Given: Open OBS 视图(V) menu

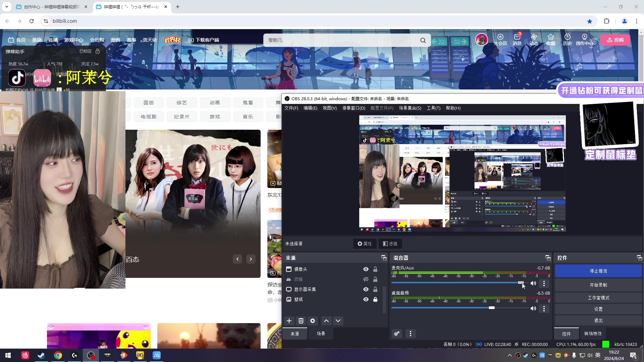Looking at the screenshot, I should (330, 108).
